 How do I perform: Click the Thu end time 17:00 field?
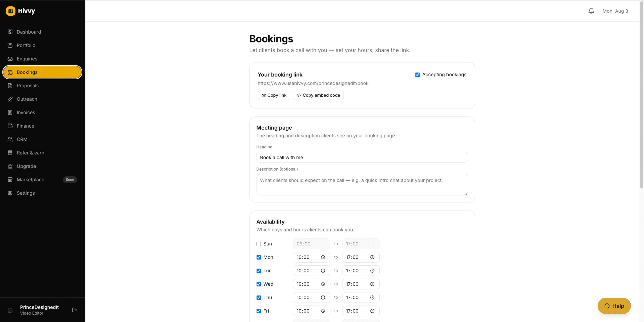point(360,297)
